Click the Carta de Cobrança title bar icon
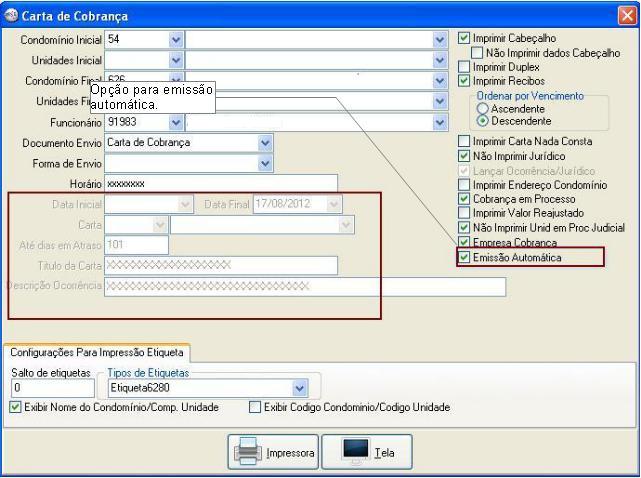Screen dimensions: 641x478 pos(11,16)
